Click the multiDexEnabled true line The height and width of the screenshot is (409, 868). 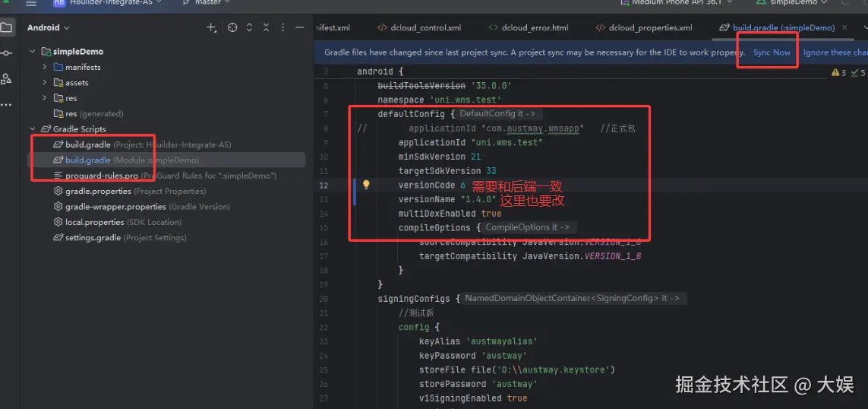click(450, 214)
